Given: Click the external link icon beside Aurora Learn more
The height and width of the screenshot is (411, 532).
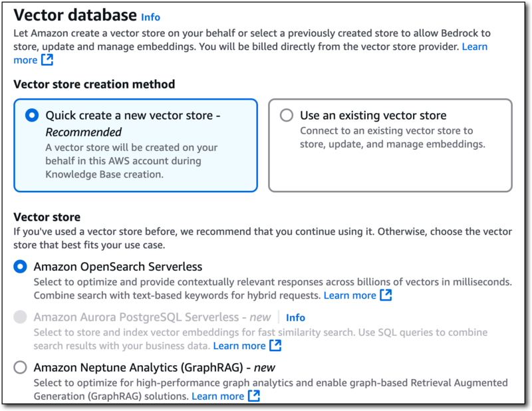Looking at the screenshot, I should 275,346.
